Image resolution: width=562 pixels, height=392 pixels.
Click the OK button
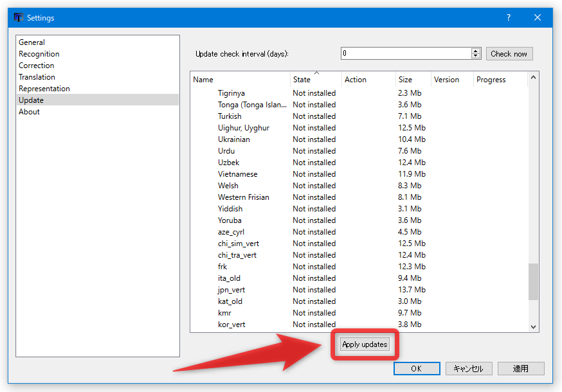(x=417, y=368)
